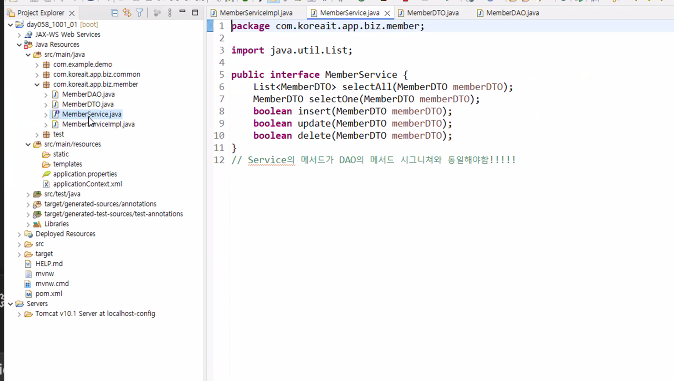
Task: Expand com.example.demo package
Action: click(x=37, y=65)
